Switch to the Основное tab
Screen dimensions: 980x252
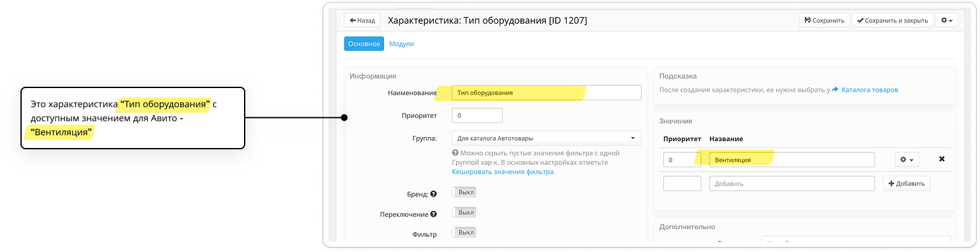coord(364,44)
